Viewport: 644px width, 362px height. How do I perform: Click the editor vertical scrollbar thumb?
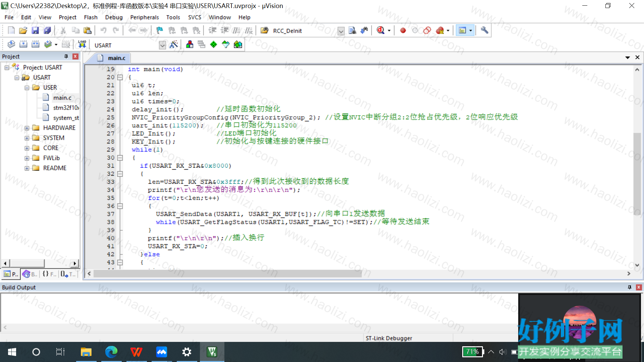point(637,174)
